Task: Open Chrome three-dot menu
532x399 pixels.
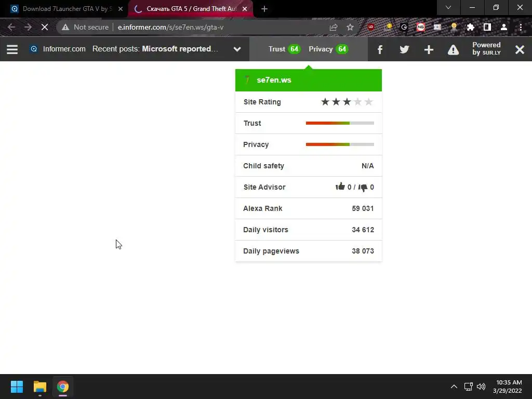Action: coord(521,27)
